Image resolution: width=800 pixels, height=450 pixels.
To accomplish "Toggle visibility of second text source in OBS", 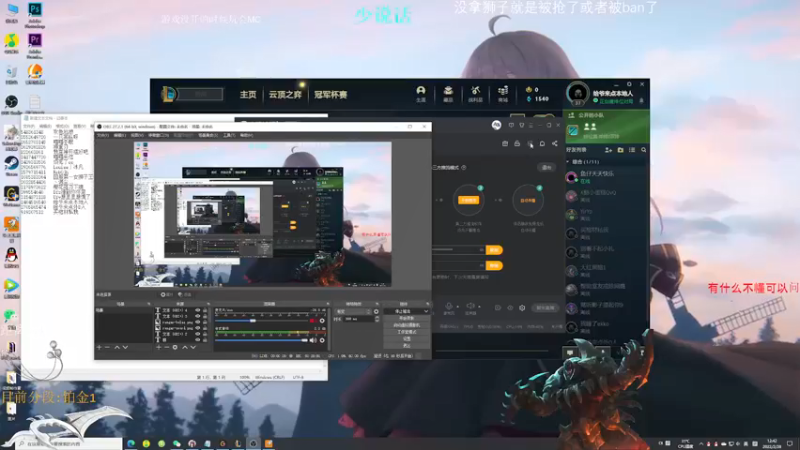I will coord(197,316).
